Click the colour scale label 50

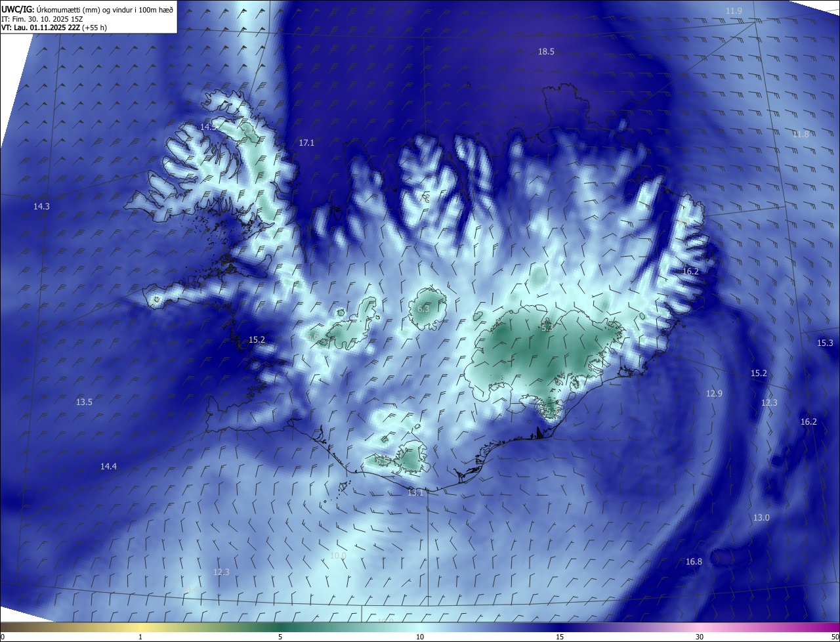pyautogui.click(x=835, y=637)
